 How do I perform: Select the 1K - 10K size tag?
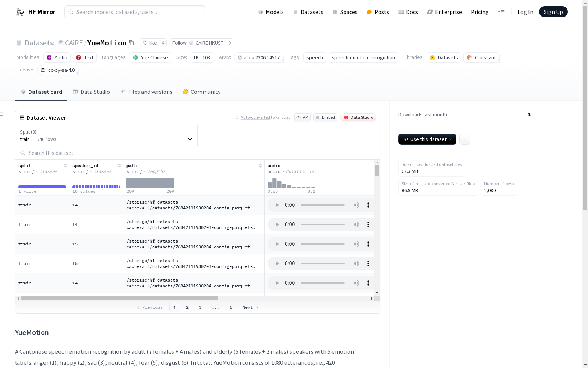click(202, 57)
